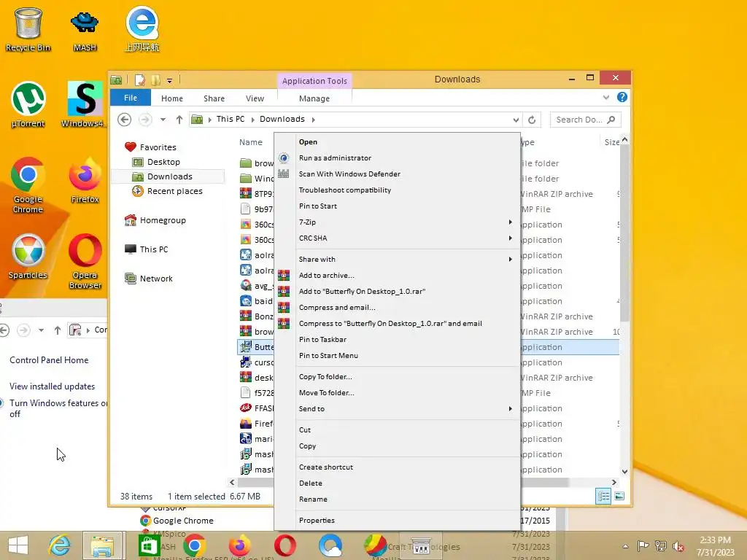The height and width of the screenshot is (560, 747).
Task: Click Turn Windows features on or off
Action: click(58, 408)
